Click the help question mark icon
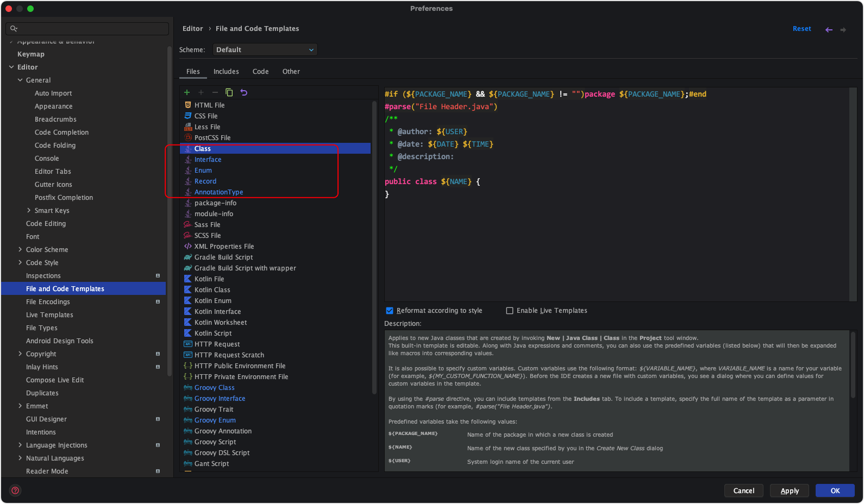864x504 pixels. point(15,490)
